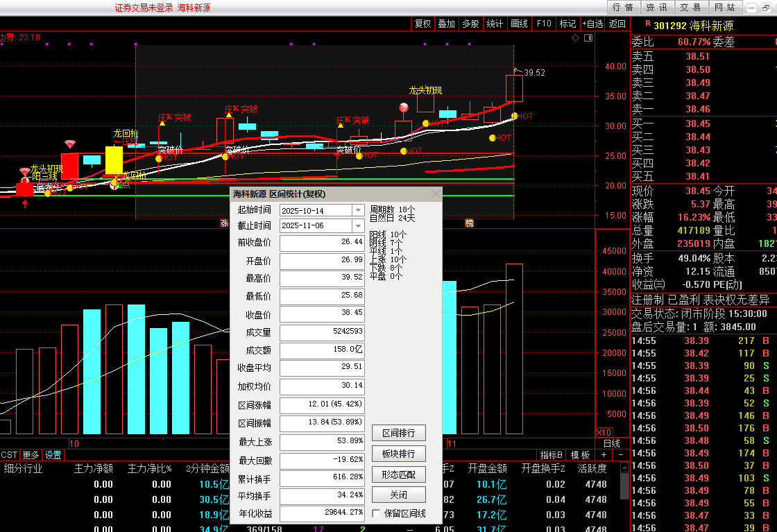The width and height of the screenshot is (777, 532).
Task: Click the 区间排行 button
Action: click(x=398, y=433)
